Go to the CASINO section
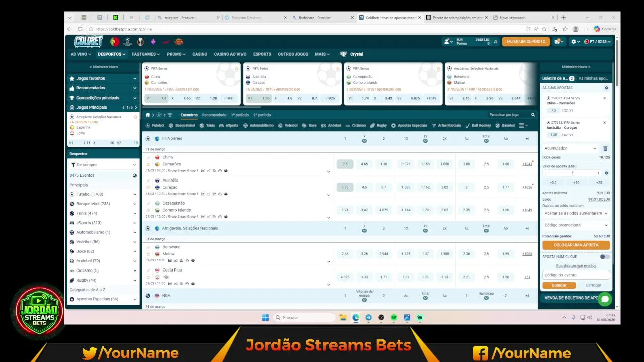Screen dimensions: 644x362 pos(200,54)
